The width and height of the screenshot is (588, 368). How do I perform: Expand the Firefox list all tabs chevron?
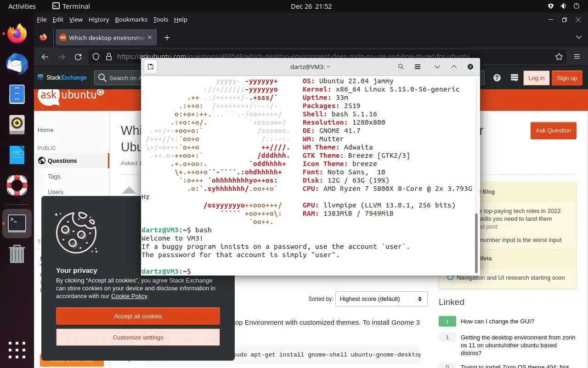[578, 38]
